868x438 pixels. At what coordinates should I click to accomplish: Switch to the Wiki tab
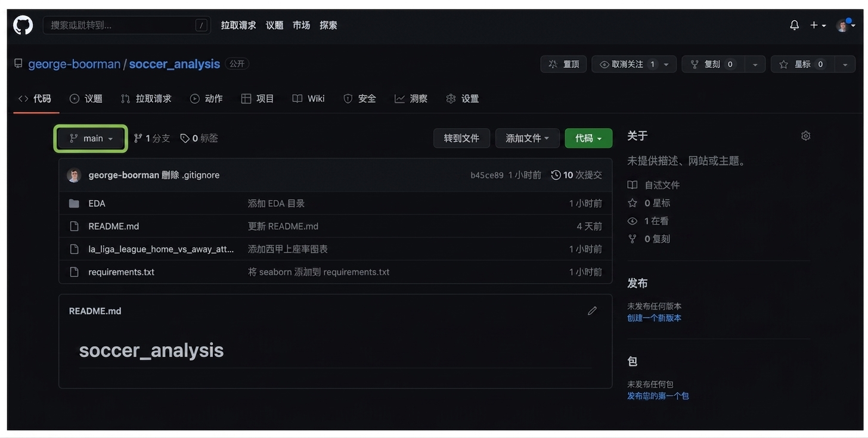pyautogui.click(x=308, y=98)
